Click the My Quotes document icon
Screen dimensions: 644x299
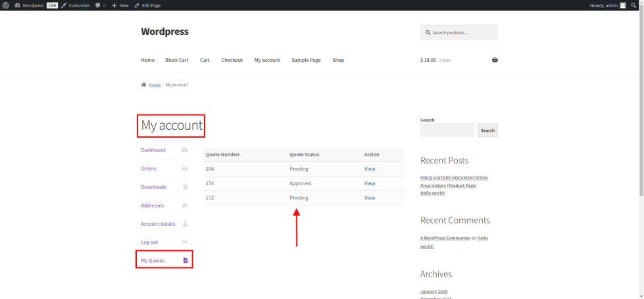(185, 261)
